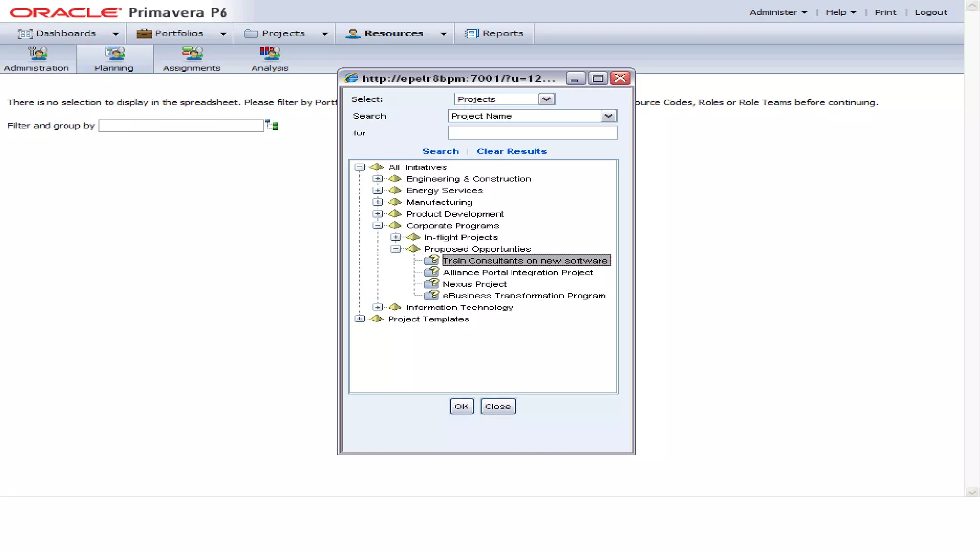Image resolution: width=980 pixels, height=551 pixels.
Task: Click the eBusiness Transformation Program project icon
Action: (x=432, y=295)
